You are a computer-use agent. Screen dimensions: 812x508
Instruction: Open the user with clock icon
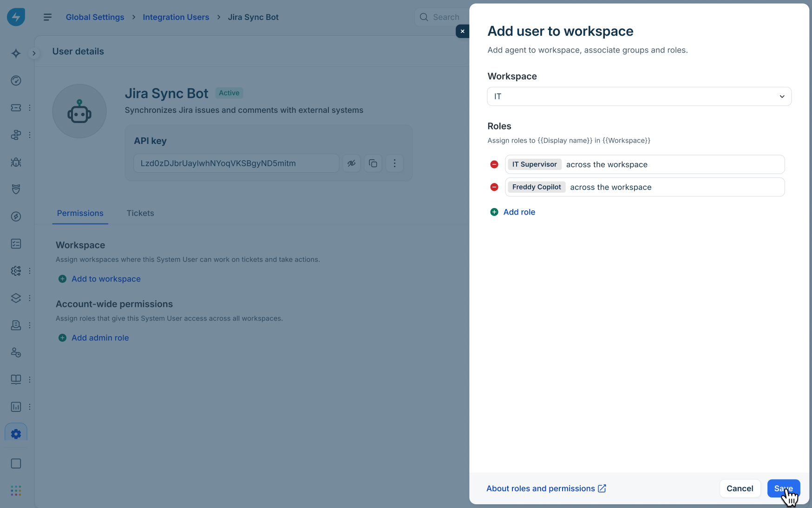pyautogui.click(x=16, y=352)
